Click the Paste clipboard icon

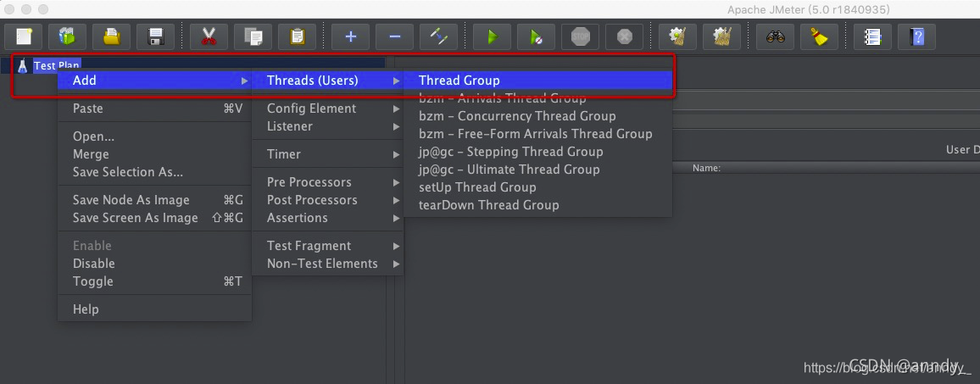click(297, 37)
